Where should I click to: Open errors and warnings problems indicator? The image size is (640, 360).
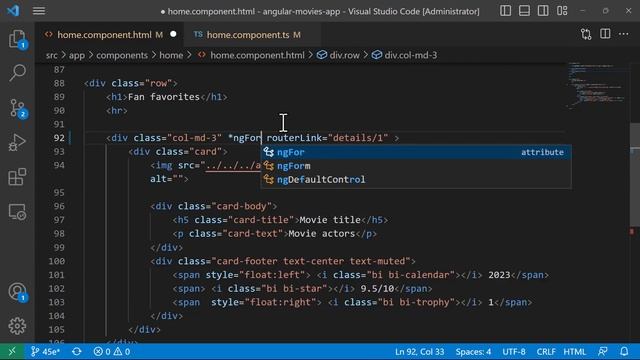tap(112, 351)
